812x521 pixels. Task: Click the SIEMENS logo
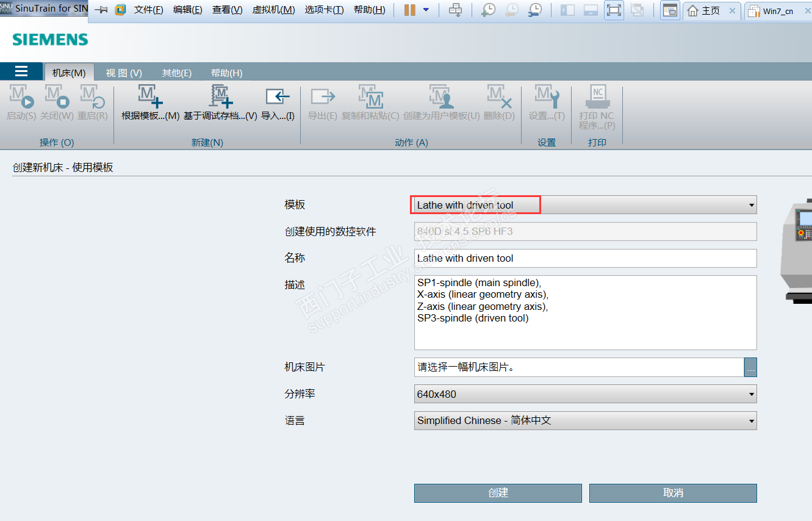tap(51, 40)
